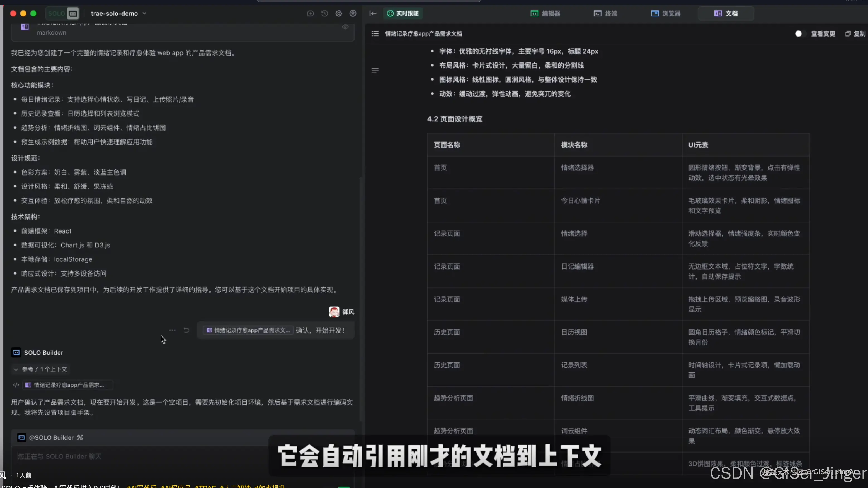The image size is (868, 488).
Task: Toggle the switch next to 查看变更
Action: click(799, 33)
